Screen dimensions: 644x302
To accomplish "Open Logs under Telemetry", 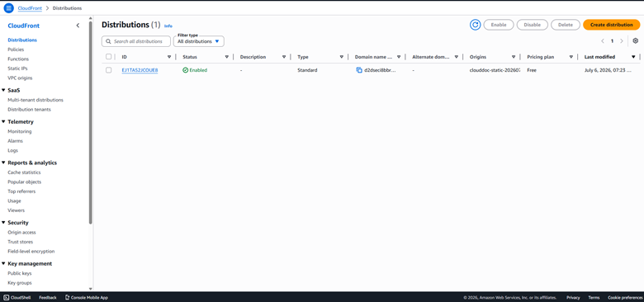I will 12,151.
